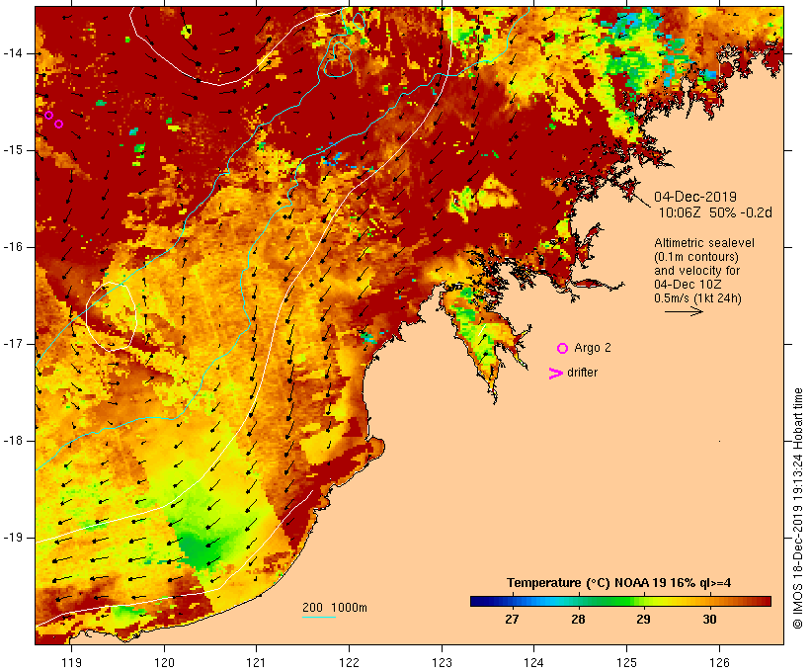Screen dimensions: 810x672
Task: Click the 'Argo 2' legend label
Action: (x=593, y=348)
